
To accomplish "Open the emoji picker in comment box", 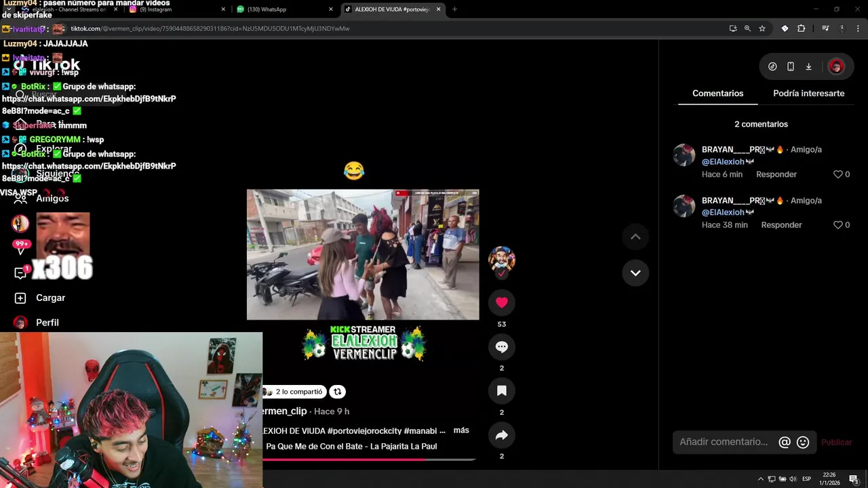I will coord(803,442).
